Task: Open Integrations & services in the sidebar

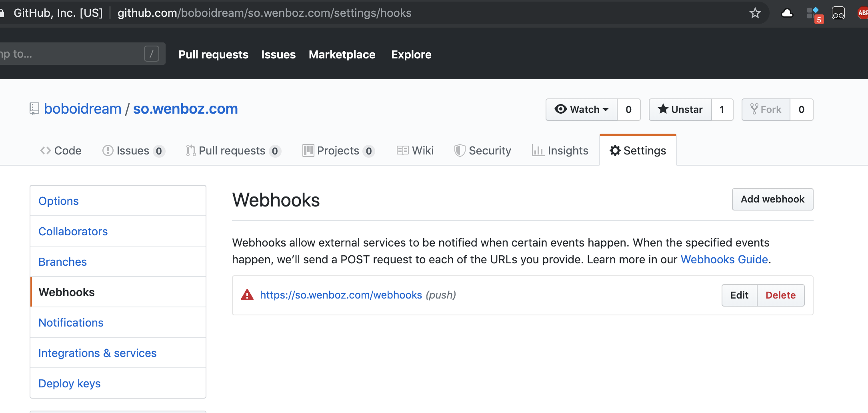Action: click(x=118, y=353)
